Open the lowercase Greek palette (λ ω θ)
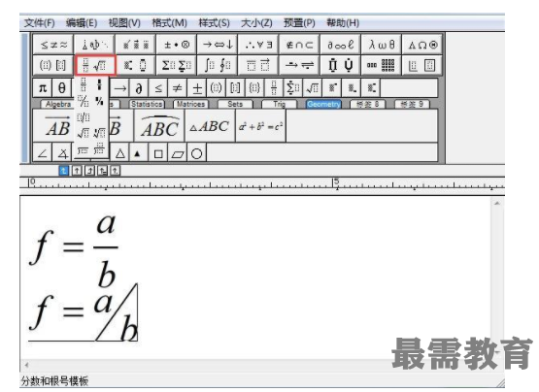This screenshot has width=539, height=392. click(x=381, y=45)
